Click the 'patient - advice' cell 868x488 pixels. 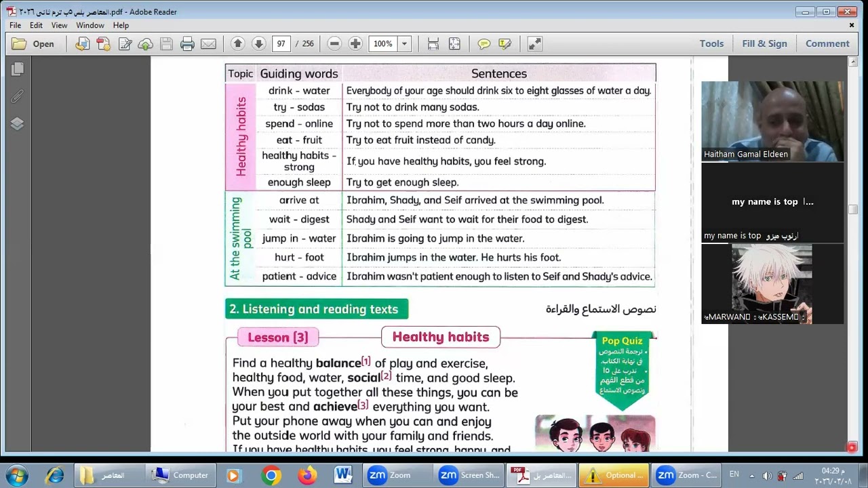[299, 277]
